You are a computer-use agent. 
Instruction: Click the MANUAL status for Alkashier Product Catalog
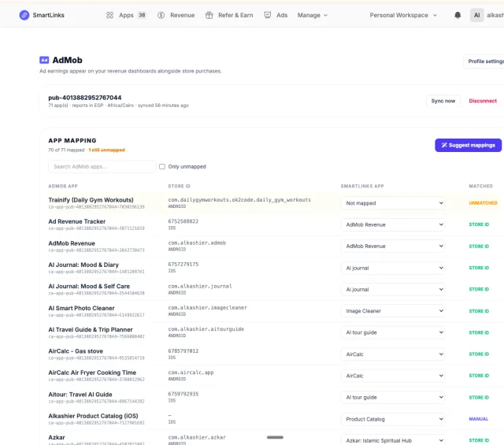(478, 419)
